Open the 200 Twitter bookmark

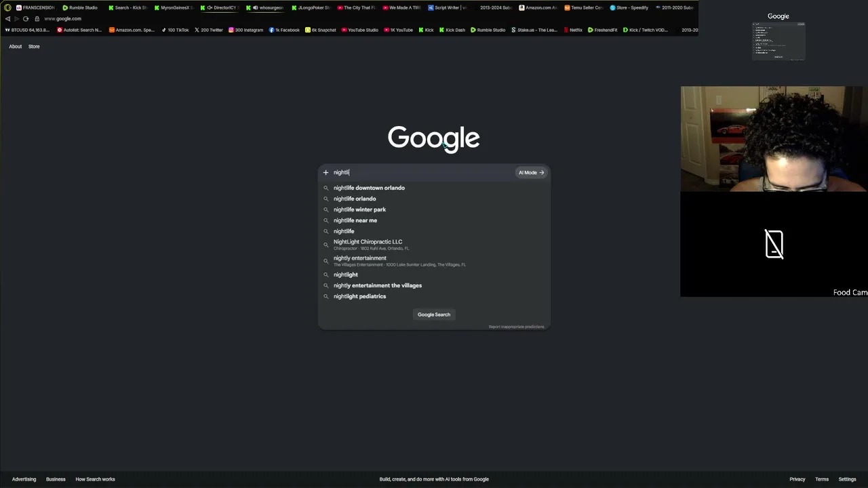(209, 30)
